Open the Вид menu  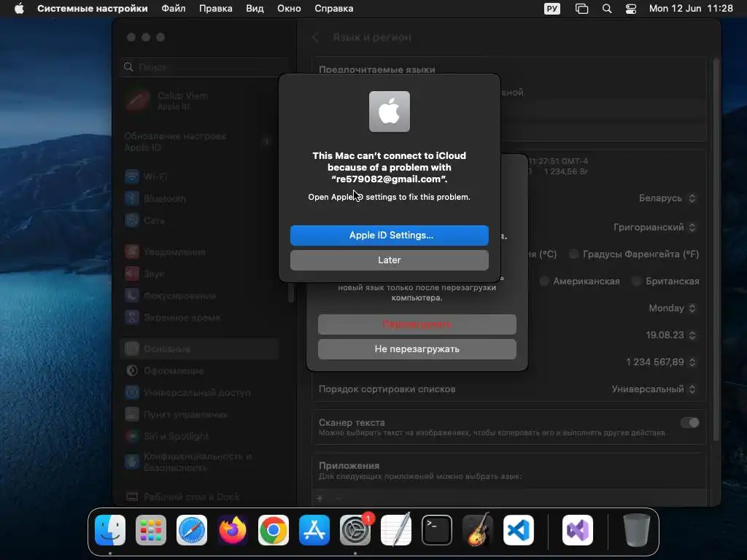[255, 9]
